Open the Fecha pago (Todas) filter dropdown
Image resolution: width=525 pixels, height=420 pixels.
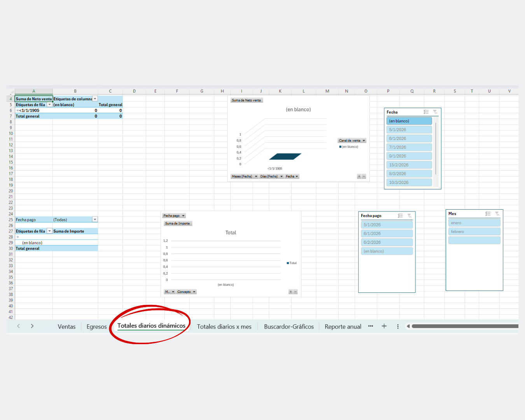95,220
